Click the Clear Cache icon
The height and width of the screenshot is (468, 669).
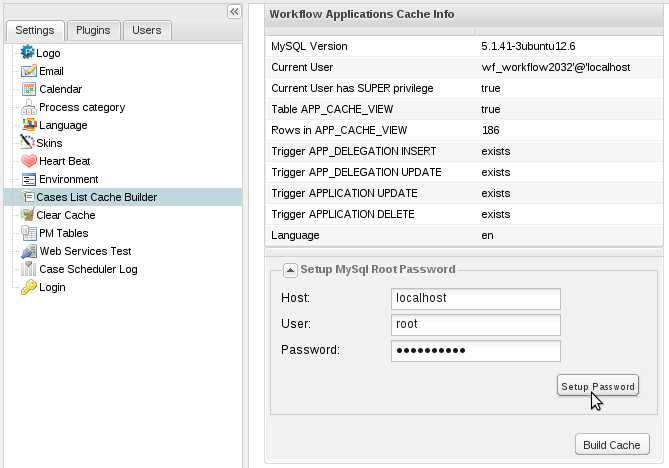[28, 215]
